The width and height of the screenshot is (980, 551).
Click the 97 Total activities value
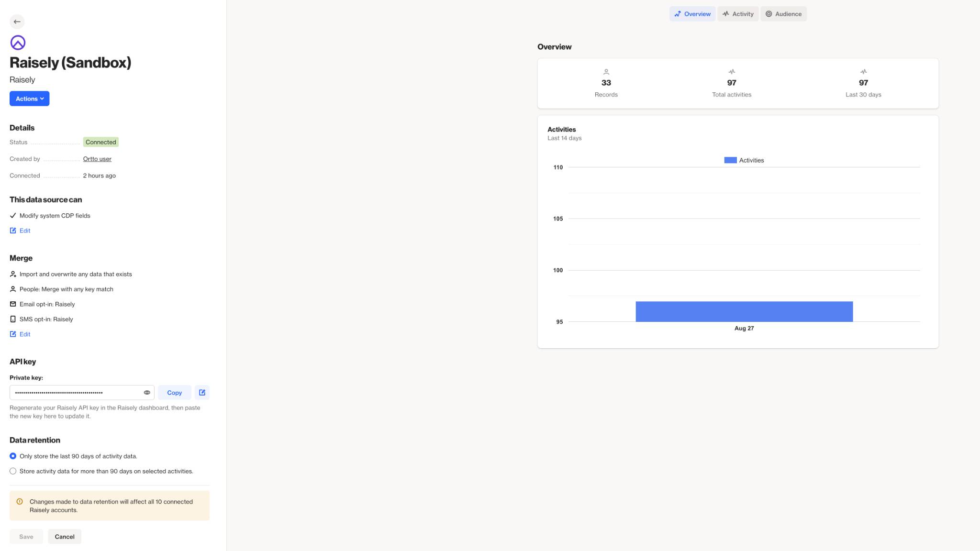tap(732, 83)
